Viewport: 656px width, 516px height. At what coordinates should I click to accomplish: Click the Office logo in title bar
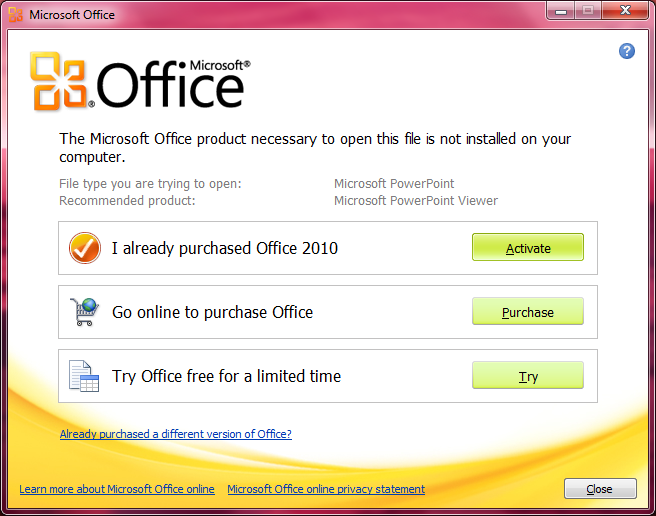point(15,15)
